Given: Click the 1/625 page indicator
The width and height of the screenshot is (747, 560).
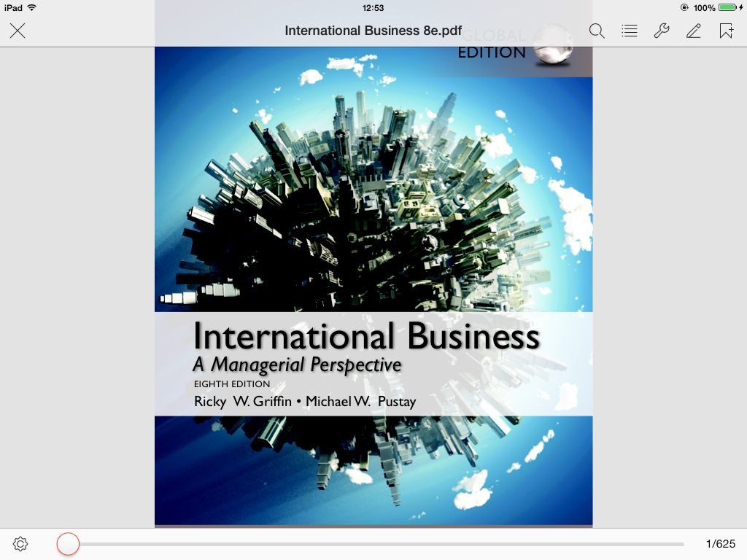Looking at the screenshot, I should click(720, 544).
